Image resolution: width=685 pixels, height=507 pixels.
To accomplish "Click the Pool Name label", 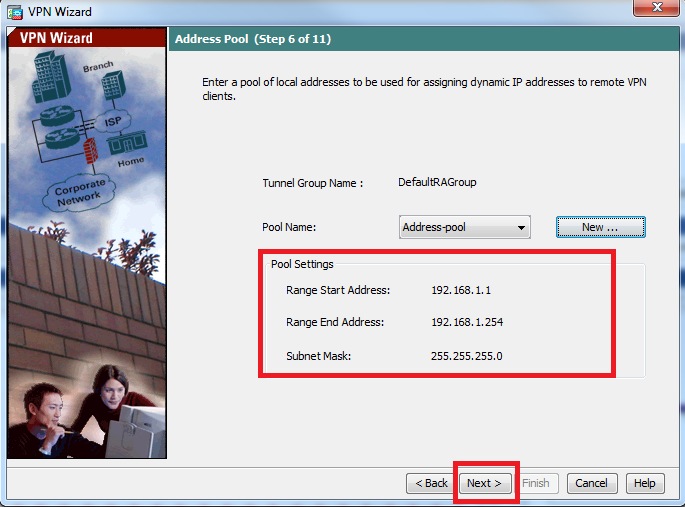I will point(289,227).
